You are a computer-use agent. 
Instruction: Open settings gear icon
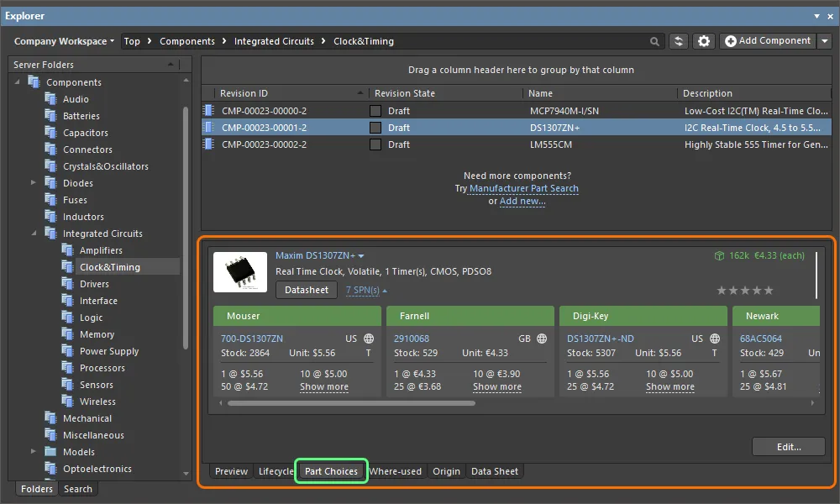pyautogui.click(x=704, y=41)
